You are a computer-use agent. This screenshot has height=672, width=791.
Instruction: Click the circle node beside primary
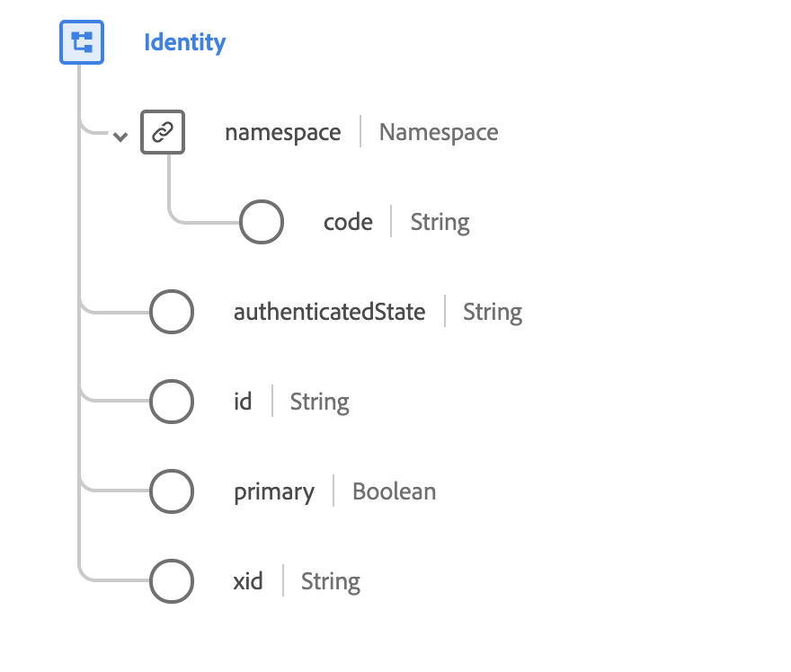[172, 491]
